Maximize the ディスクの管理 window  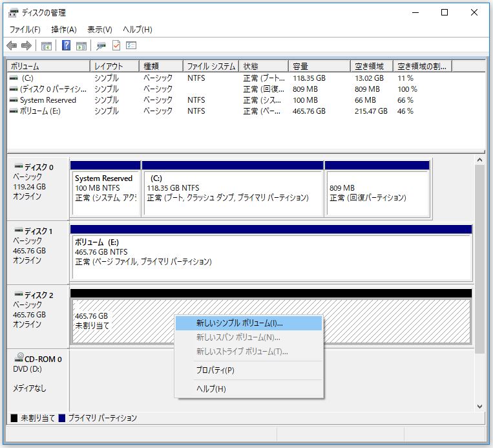point(445,12)
